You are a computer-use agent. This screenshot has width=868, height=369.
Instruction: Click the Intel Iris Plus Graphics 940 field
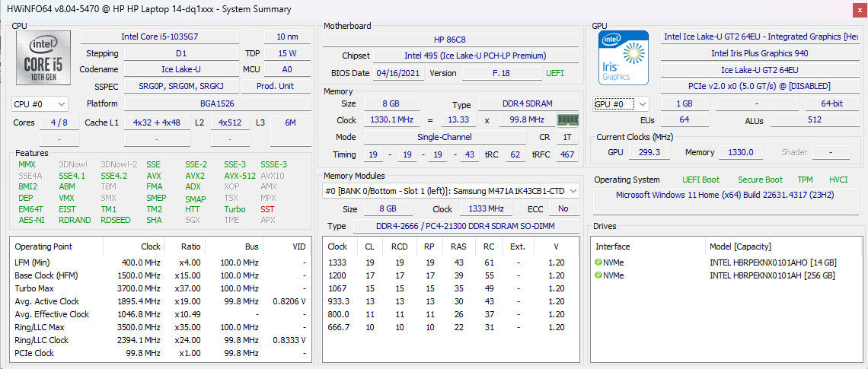tap(760, 54)
